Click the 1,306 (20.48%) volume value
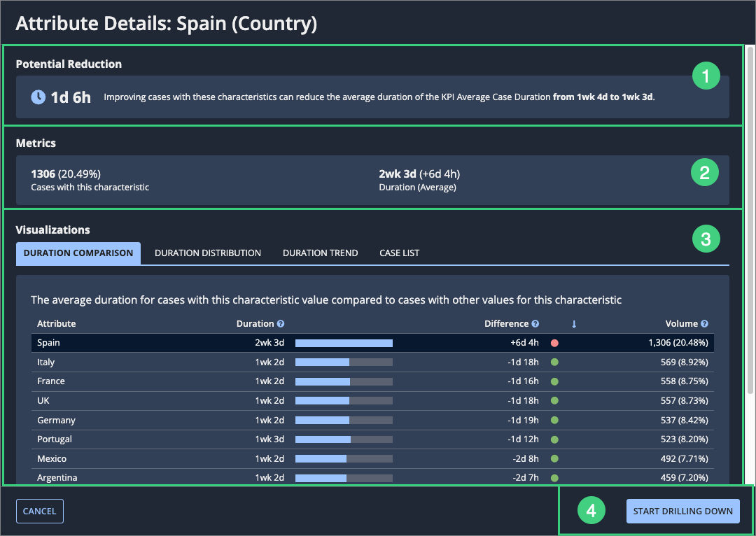Image resolution: width=756 pixels, height=536 pixels. click(x=678, y=343)
